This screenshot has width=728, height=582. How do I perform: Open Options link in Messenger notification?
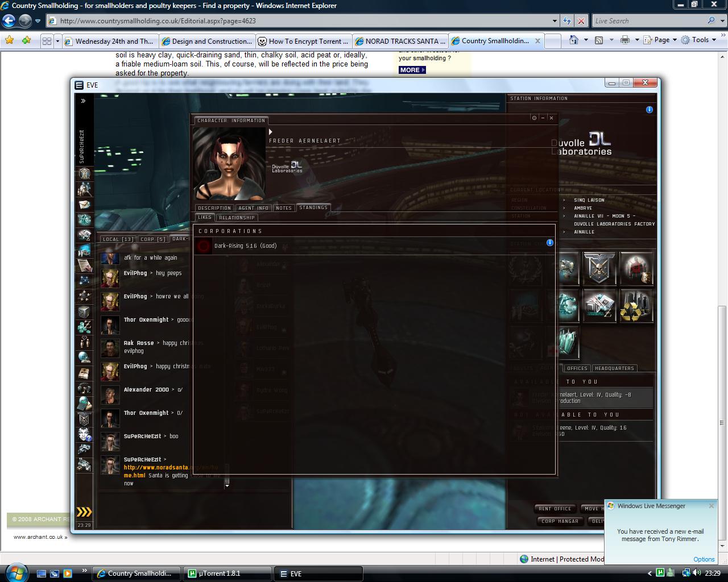[704, 559]
